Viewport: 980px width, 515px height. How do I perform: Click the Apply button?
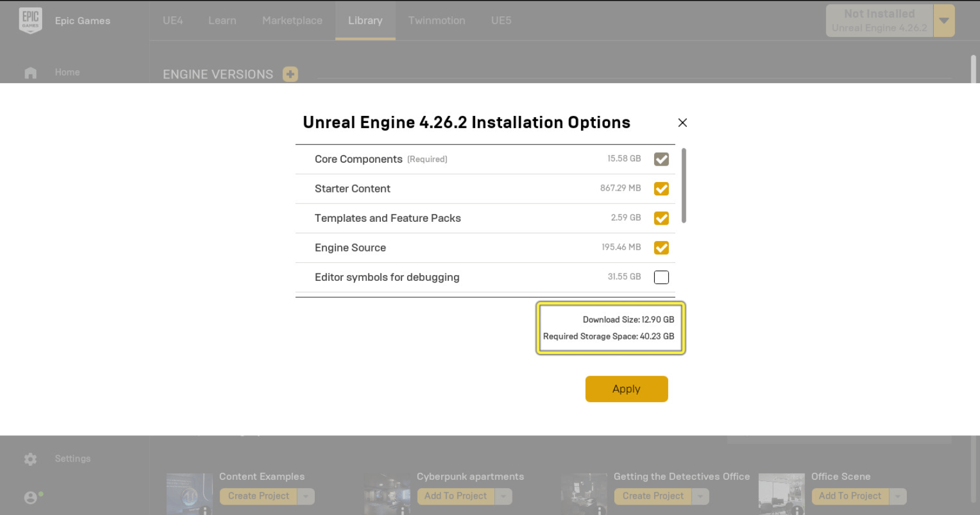[627, 389]
